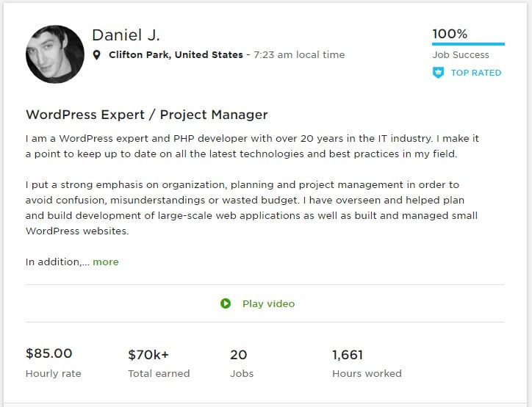Click the second bio paragraph about organization
532x407 pixels.
click(252, 207)
